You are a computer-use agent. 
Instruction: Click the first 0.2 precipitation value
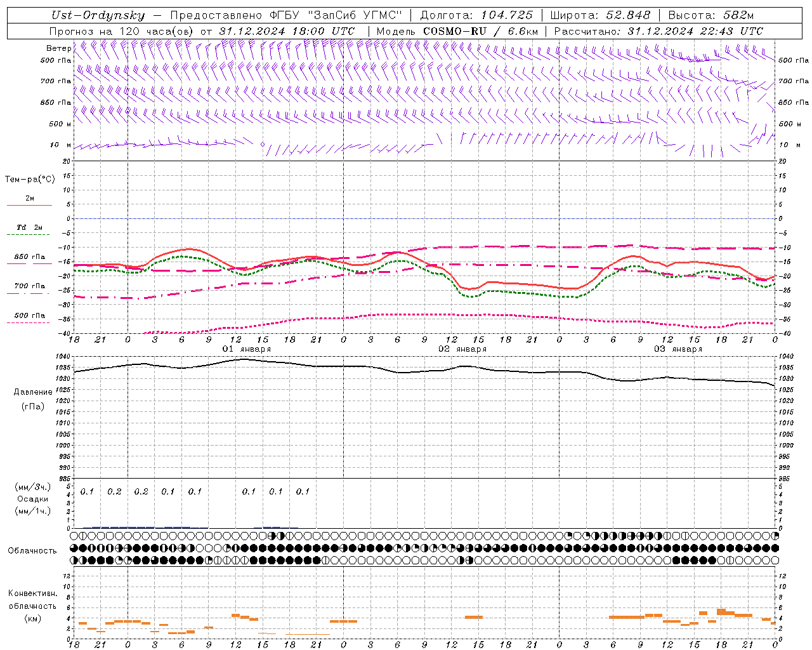tap(114, 491)
